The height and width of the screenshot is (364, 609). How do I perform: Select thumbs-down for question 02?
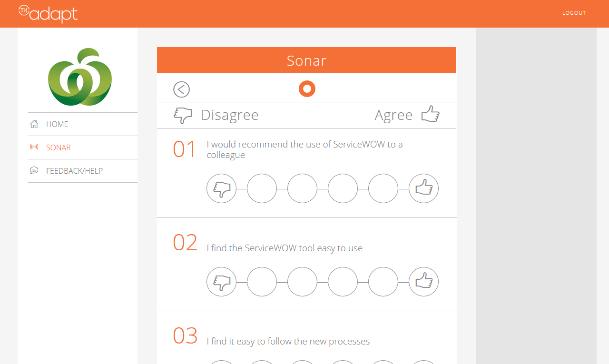coord(221,282)
